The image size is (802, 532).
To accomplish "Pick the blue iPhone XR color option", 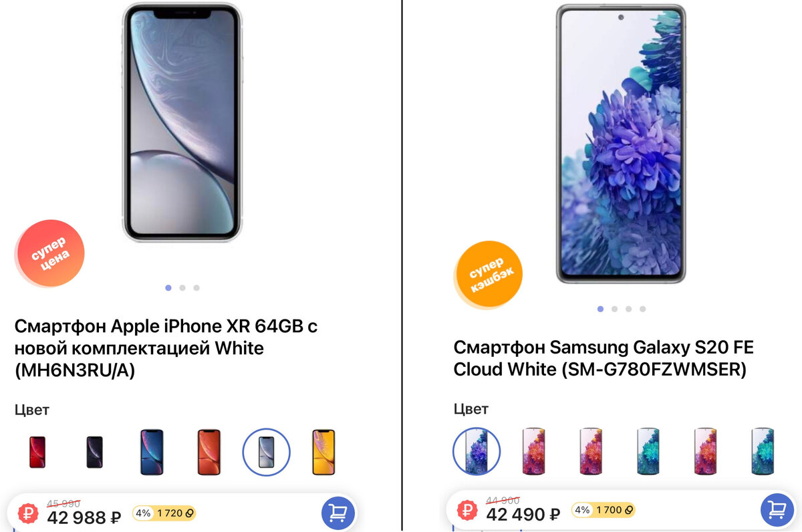I will point(152,452).
